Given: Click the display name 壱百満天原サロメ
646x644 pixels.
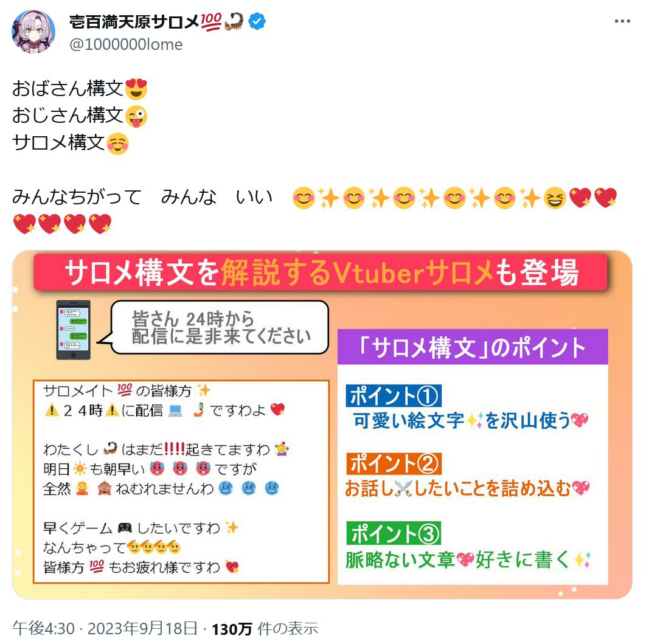Looking at the screenshot, I should click(134, 21).
